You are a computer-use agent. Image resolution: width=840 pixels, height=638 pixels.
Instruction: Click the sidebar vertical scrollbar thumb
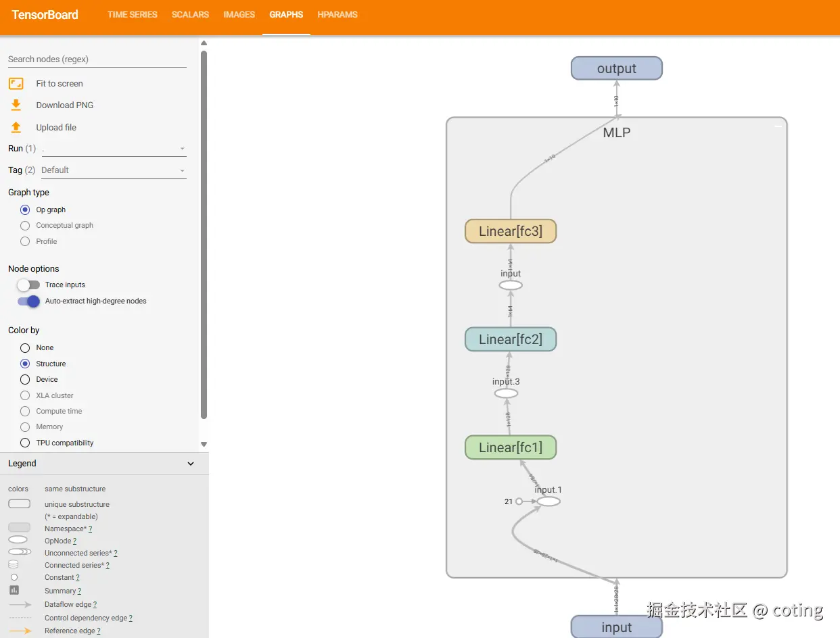204,235
